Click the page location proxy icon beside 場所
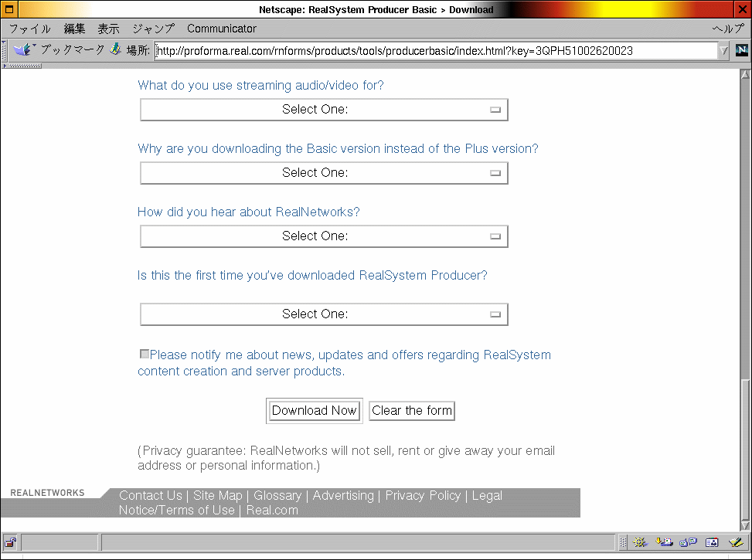 pyautogui.click(x=115, y=49)
